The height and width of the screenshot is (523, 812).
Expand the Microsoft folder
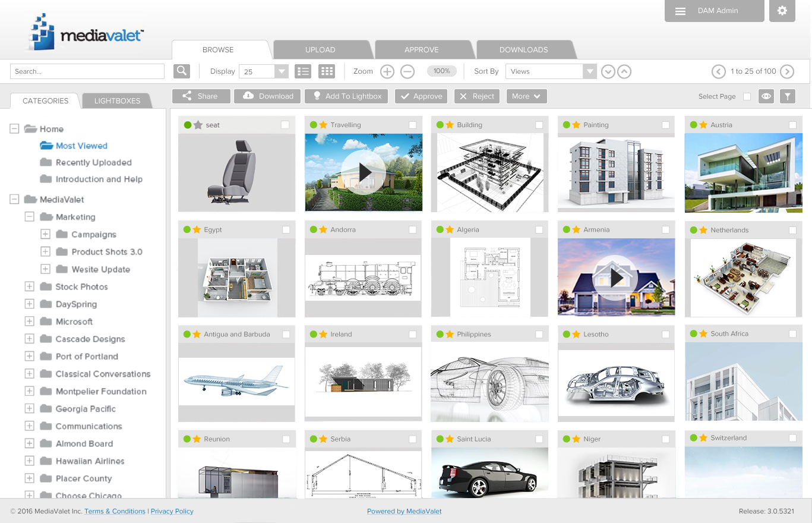[x=29, y=322]
